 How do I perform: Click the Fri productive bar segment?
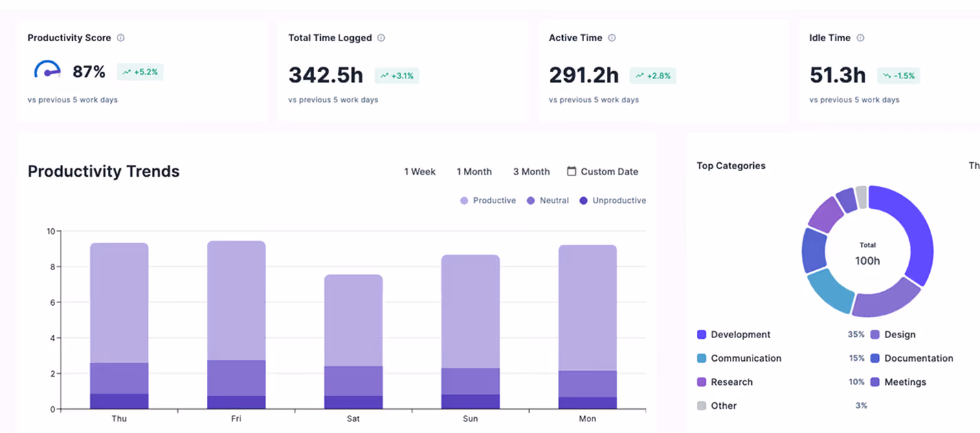[236, 300]
